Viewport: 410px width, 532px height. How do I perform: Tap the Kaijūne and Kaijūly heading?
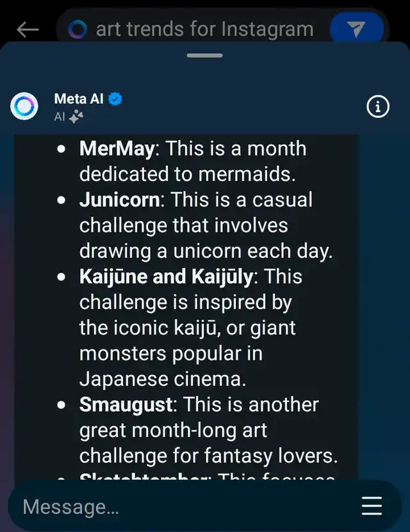point(167,277)
